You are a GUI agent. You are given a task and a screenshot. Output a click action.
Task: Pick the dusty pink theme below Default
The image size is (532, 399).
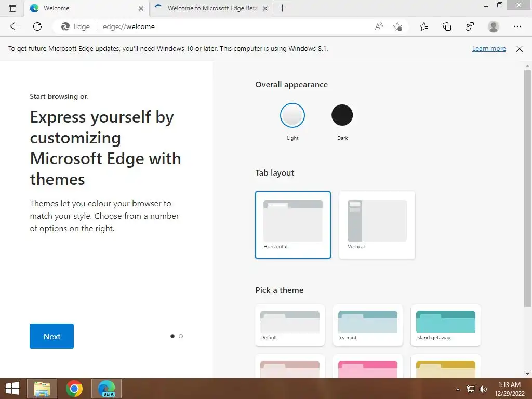point(290,367)
